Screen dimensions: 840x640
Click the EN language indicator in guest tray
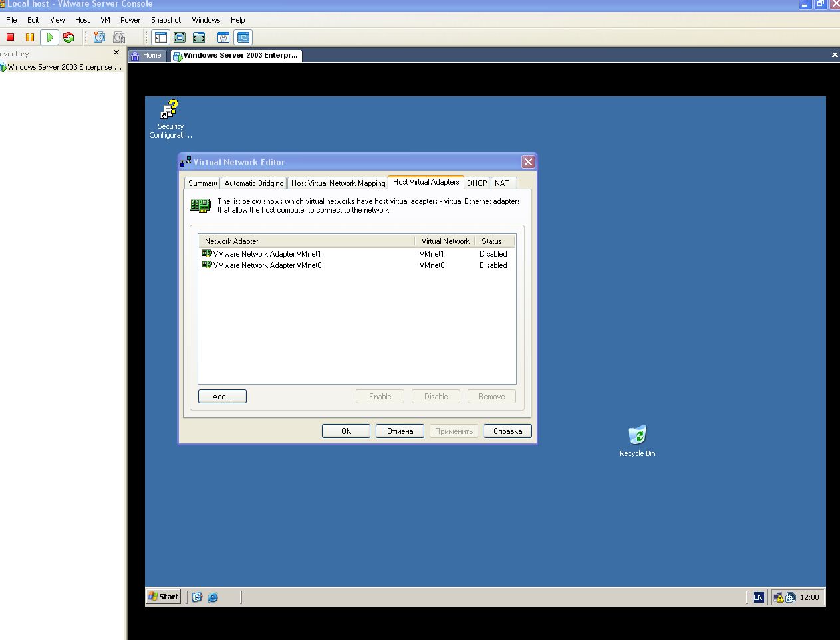[758, 597]
